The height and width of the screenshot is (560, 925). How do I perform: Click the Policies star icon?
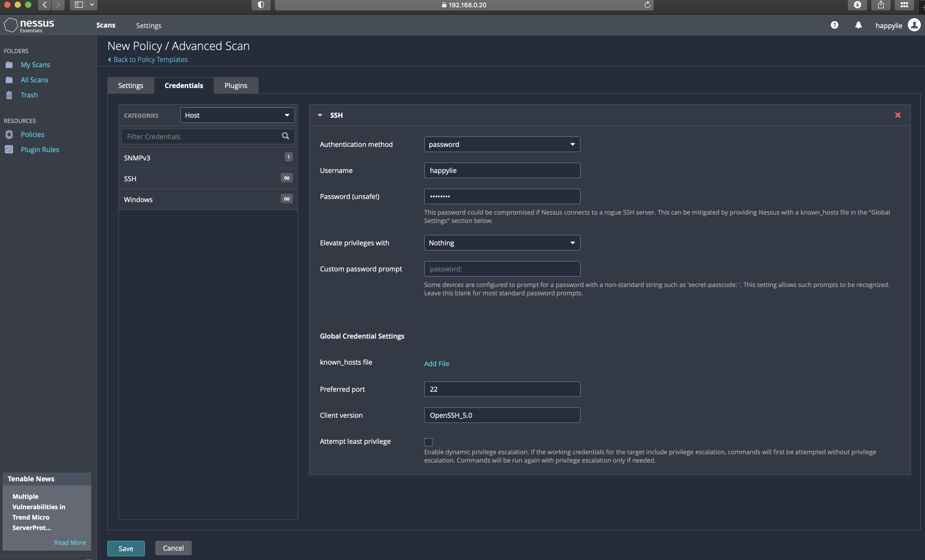9,134
